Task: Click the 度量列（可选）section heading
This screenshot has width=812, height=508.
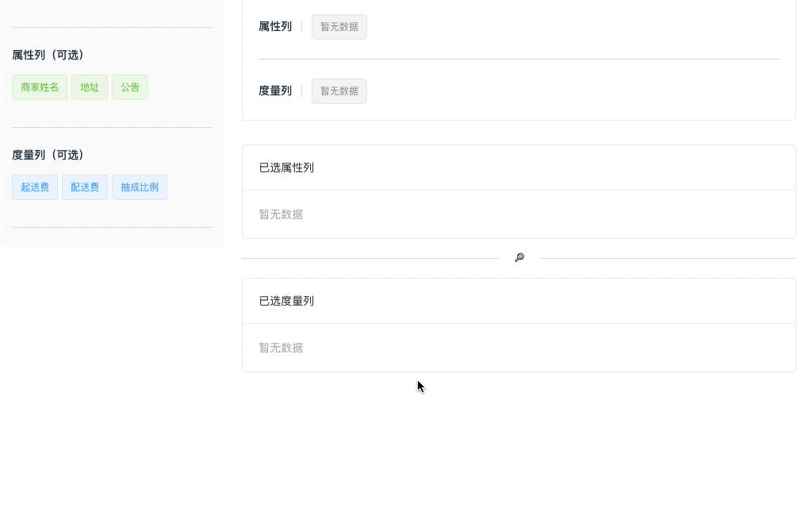Action: (x=48, y=155)
